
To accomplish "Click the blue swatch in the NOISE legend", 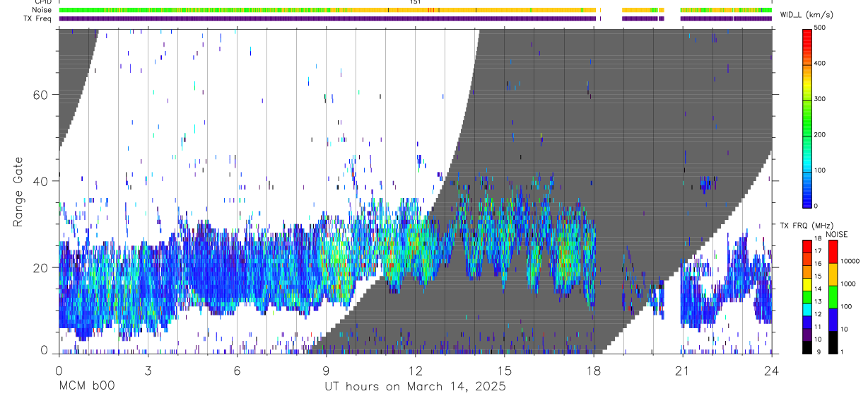I will point(833,320).
